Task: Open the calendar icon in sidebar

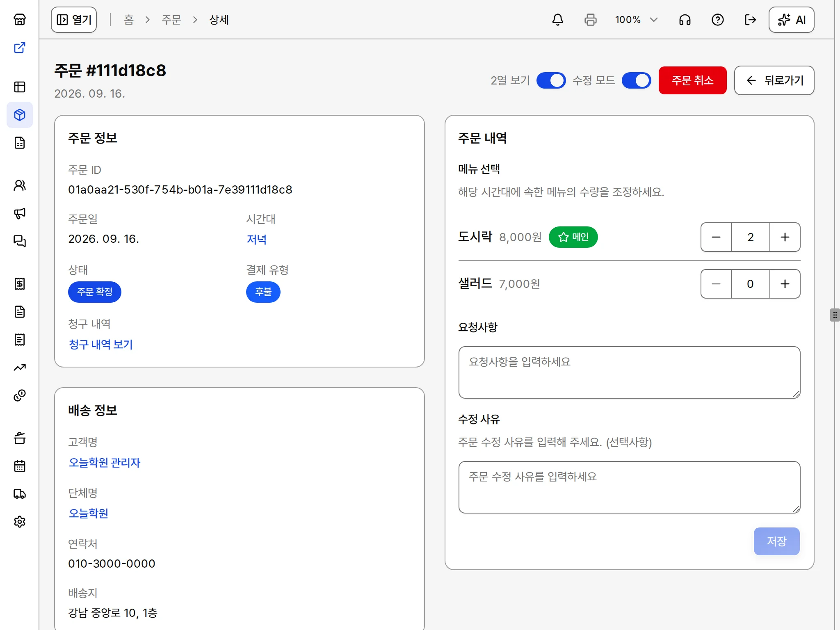Action: (x=20, y=466)
